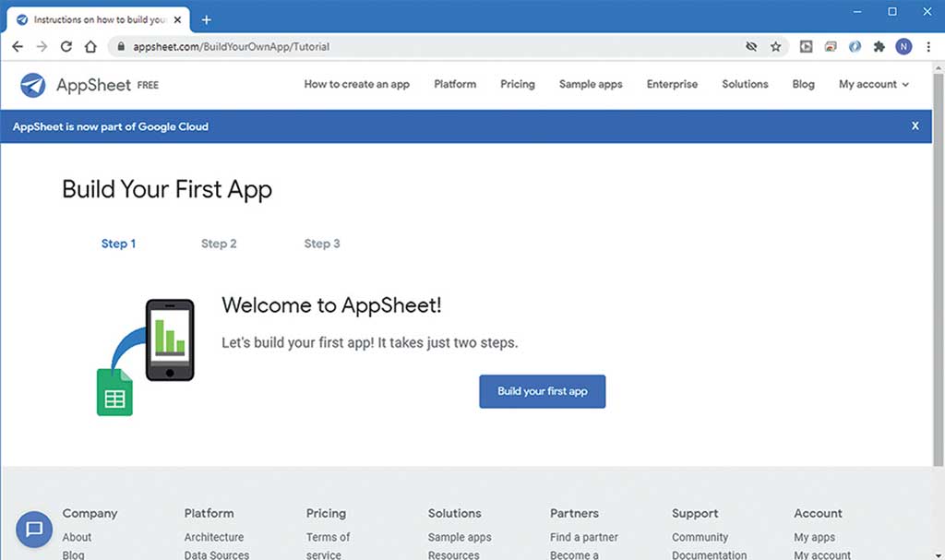Click the page vertical scrollbar

pyautogui.click(x=938, y=270)
